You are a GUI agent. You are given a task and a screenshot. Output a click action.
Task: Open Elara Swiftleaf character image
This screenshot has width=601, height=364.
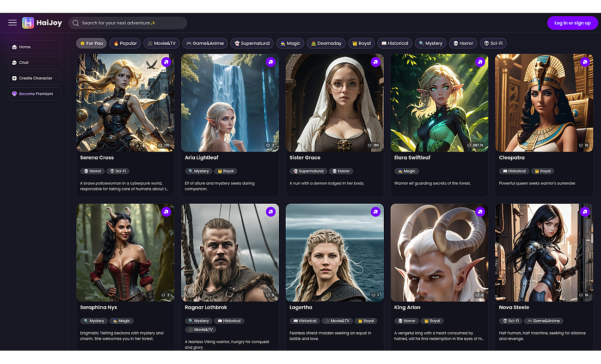coord(439,103)
